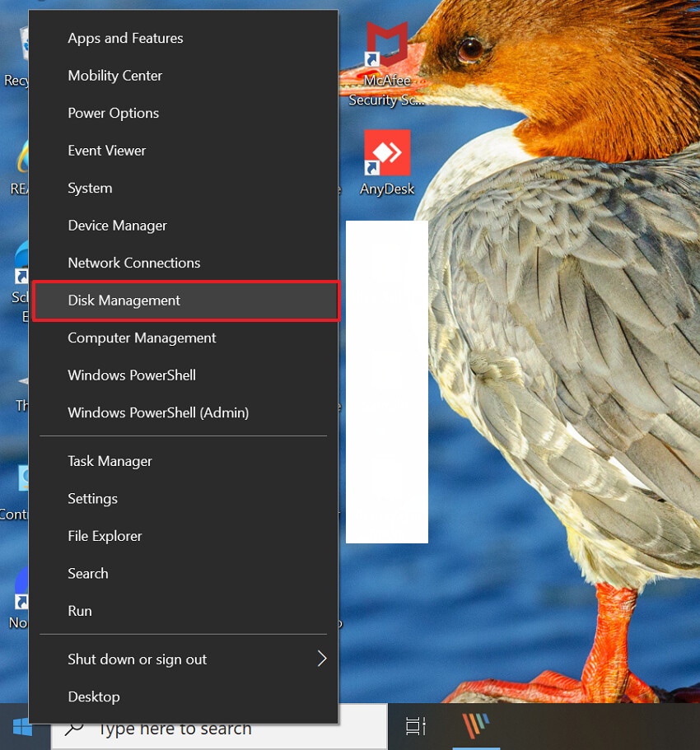Click the Windows Start button

23,728
